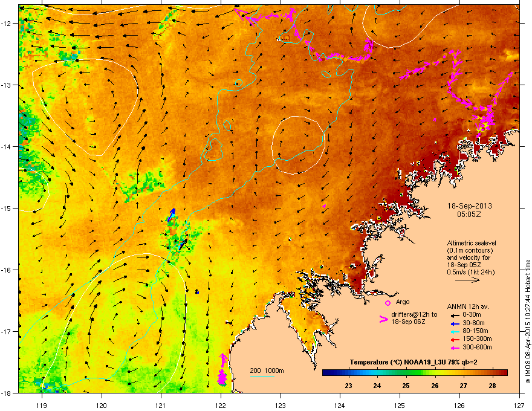Click the blue mooring arrow near 121°E, 15°S
The height and width of the screenshot is (411, 532).
pyautogui.click(x=172, y=215)
